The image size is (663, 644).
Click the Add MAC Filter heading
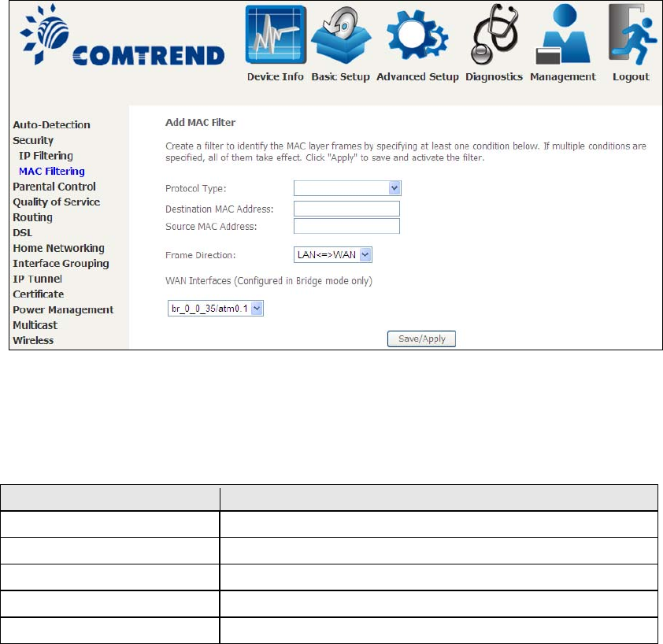point(201,123)
